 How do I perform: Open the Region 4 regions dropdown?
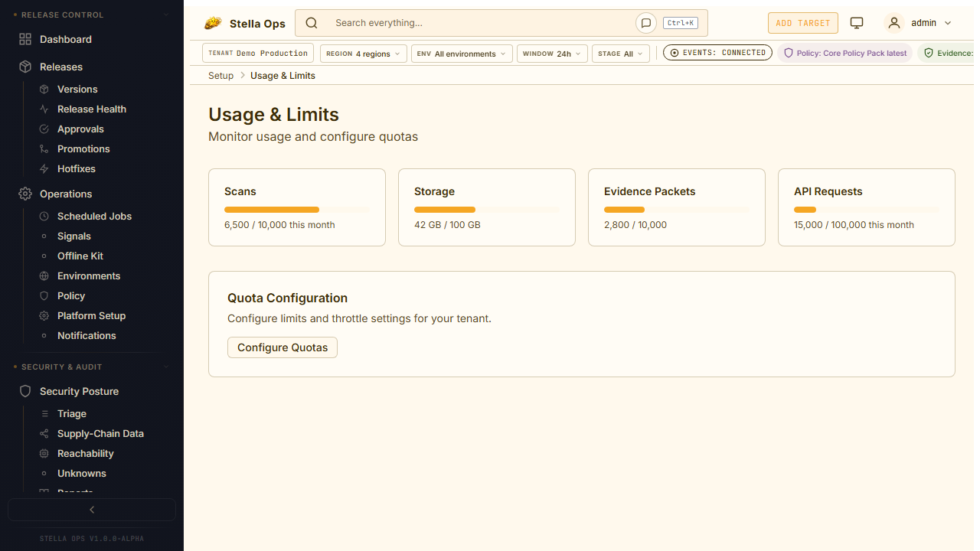coord(363,54)
